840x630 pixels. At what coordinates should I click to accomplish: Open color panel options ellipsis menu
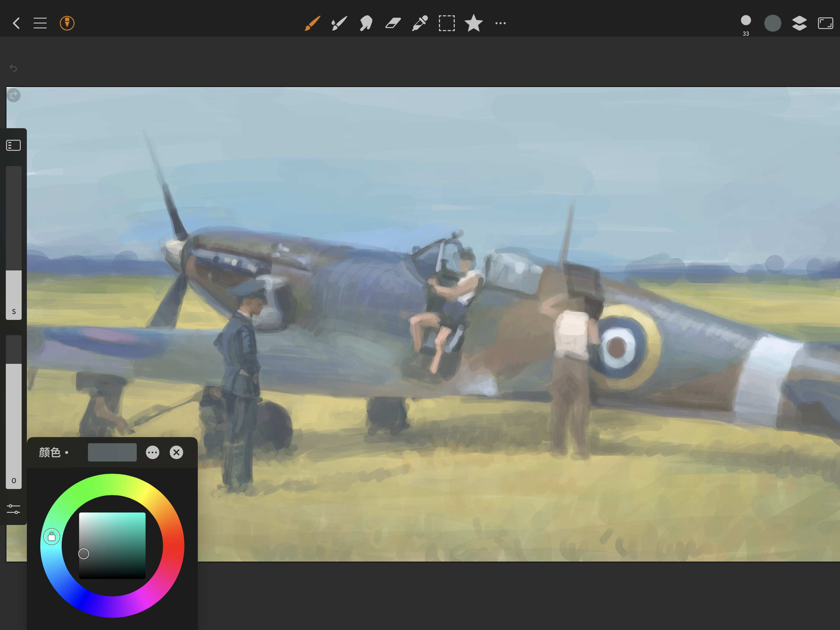(x=153, y=452)
